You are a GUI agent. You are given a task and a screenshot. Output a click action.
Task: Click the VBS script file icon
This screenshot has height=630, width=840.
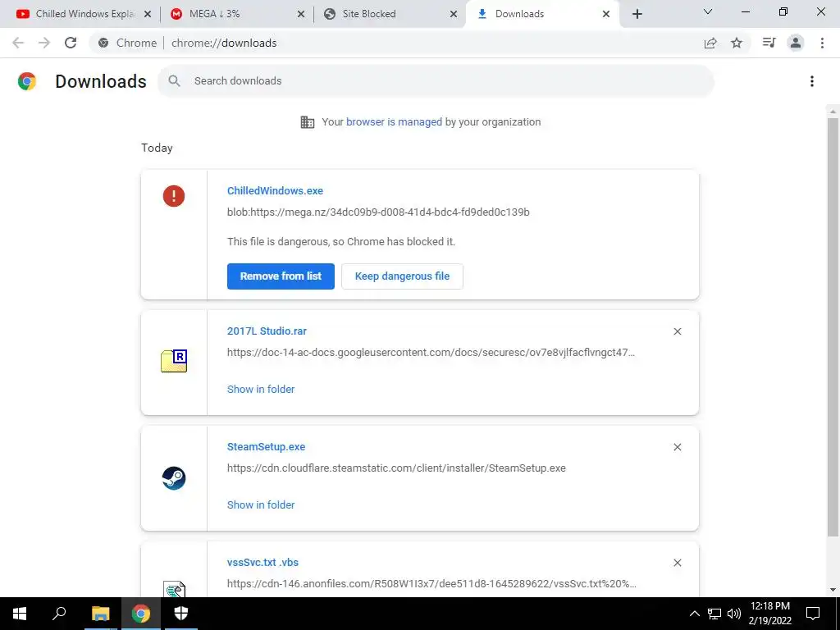coord(174,589)
